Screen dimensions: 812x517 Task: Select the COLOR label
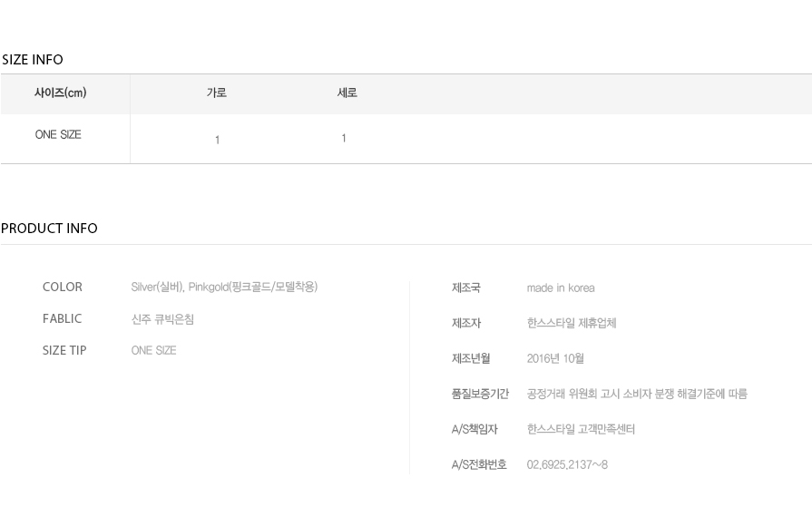pyautogui.click(x=62, y=287)
